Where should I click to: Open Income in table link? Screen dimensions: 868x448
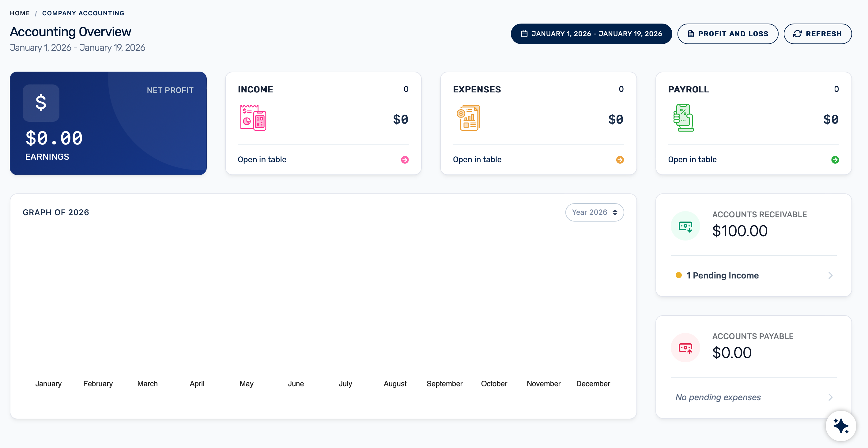pos(262,159)
